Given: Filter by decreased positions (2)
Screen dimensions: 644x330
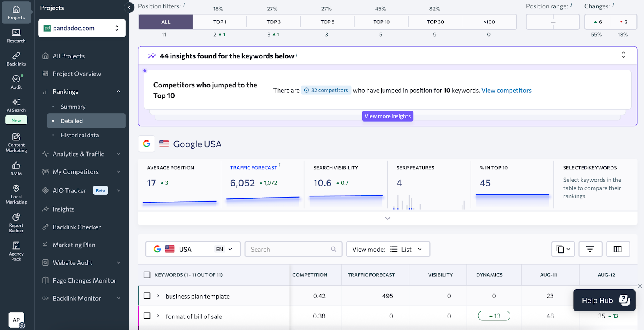Looking at the screenshot, I should (623, 22).
